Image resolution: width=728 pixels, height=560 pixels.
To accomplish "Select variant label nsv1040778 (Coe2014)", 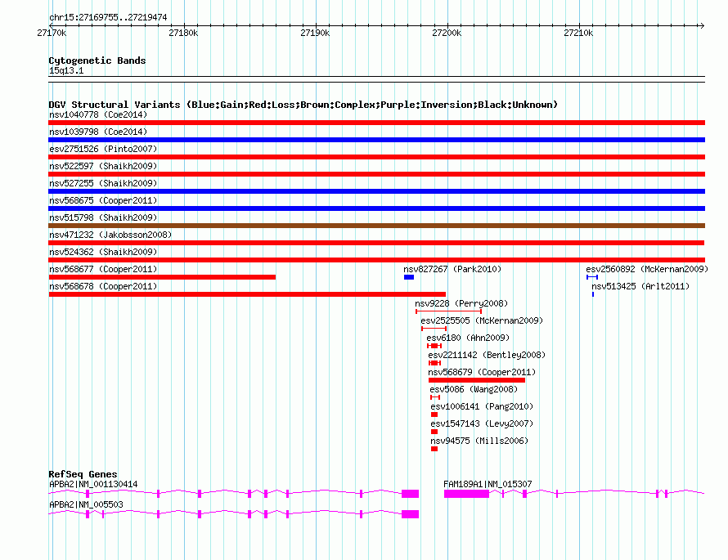I will 98,114.
